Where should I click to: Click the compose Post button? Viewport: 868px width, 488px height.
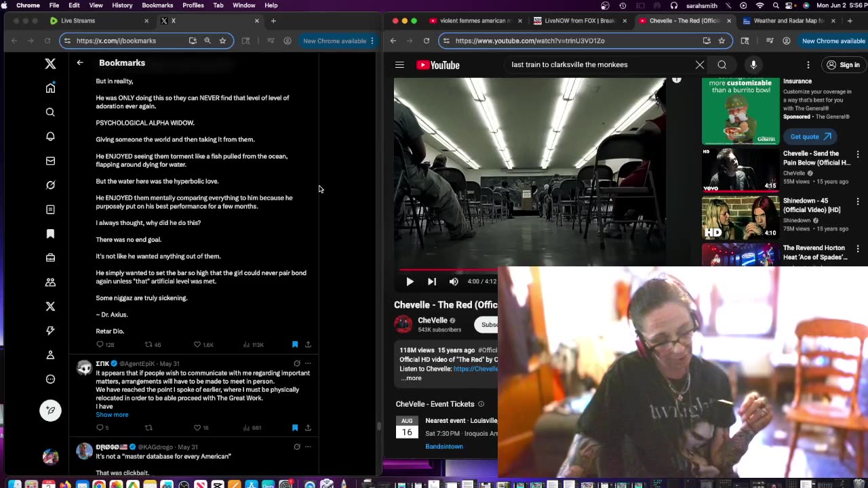(50, 410)
